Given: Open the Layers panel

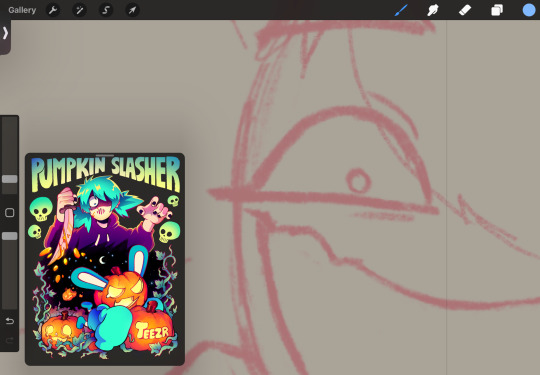Looking at the screenshot, I should 497,10.
